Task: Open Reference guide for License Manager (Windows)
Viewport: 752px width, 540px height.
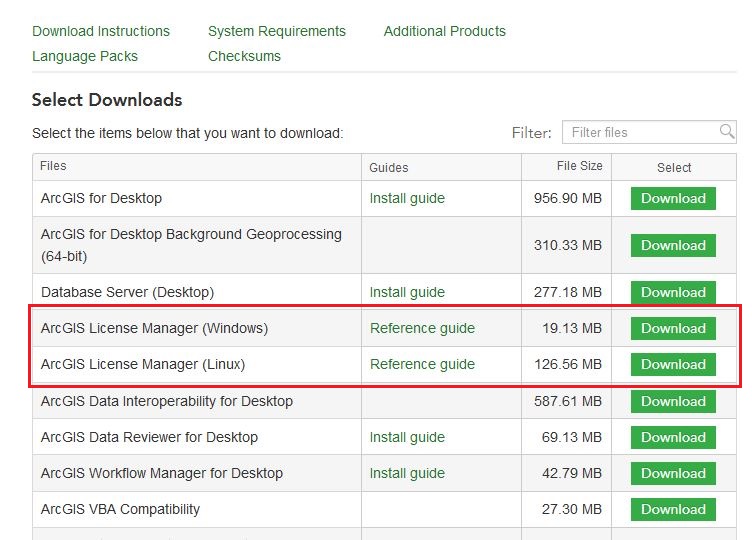Action: pos(422,328)
